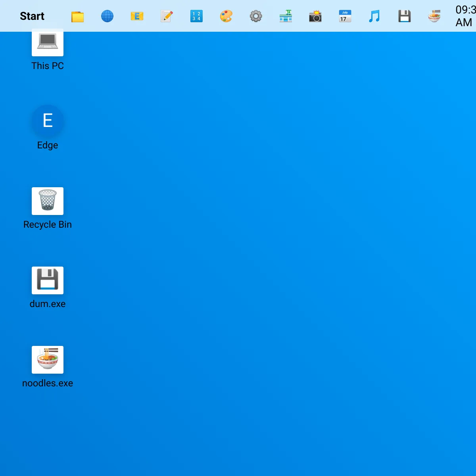The width and height of the screenshot is (476, 476).
Task: Launch the web browser globe icon
Action: pos(107,16)
